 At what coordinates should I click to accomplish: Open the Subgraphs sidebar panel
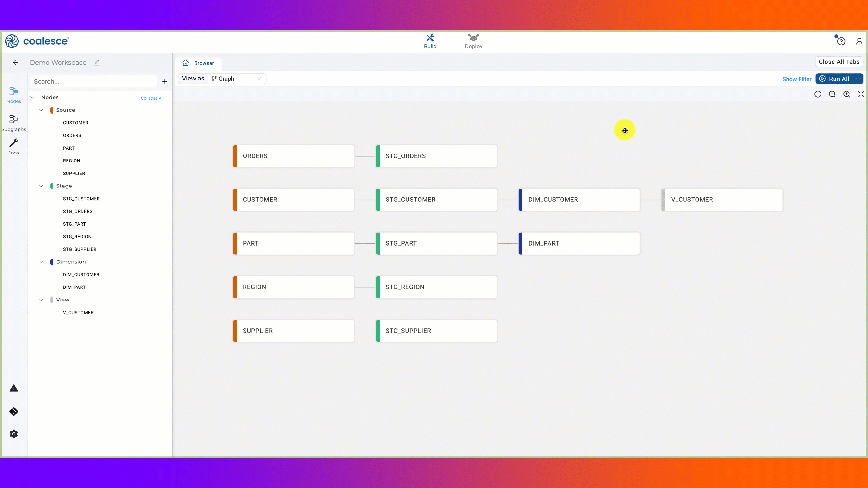coord(14,123)
